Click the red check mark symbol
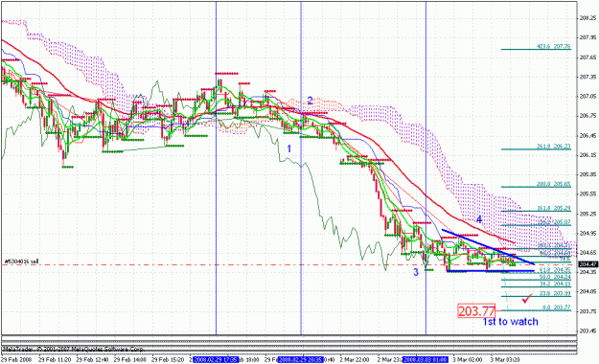The width and height of the screenshot is (599, 364). [x=527, y=298]
